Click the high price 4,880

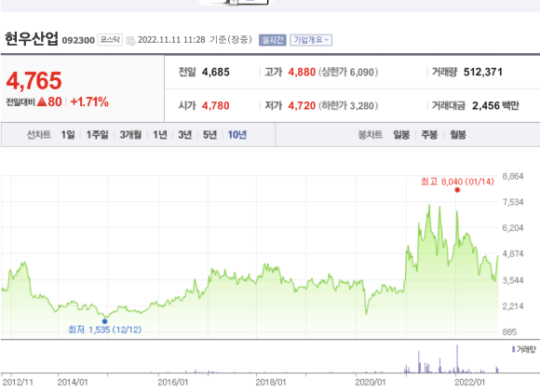pos(302,73)
